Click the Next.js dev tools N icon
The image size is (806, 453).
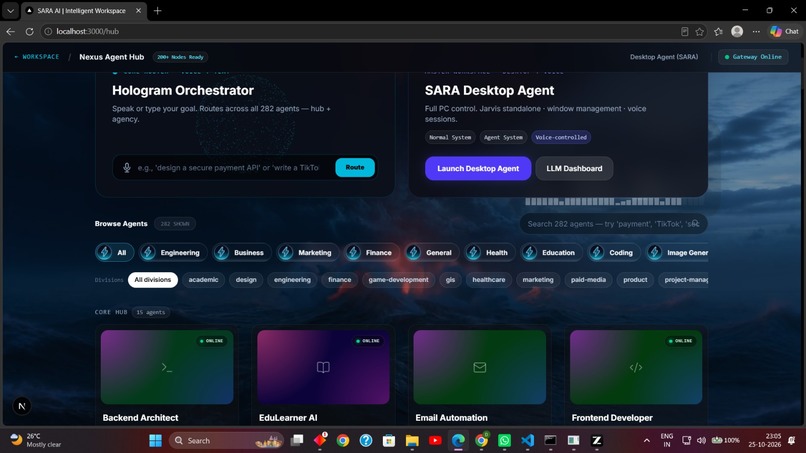(22, 406)
